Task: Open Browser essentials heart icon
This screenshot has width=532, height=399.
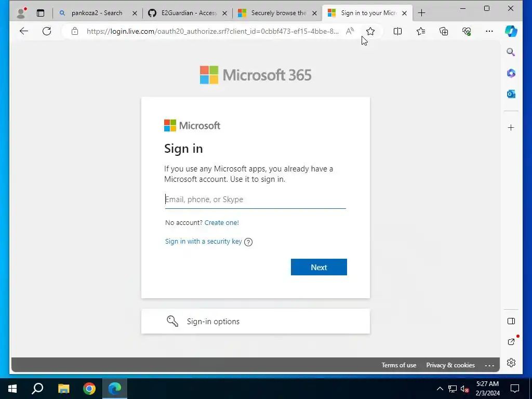Action: coord(467,31)
